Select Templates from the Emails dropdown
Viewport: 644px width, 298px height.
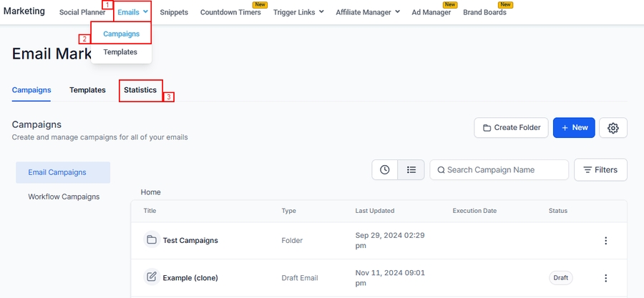pos(120,52)
